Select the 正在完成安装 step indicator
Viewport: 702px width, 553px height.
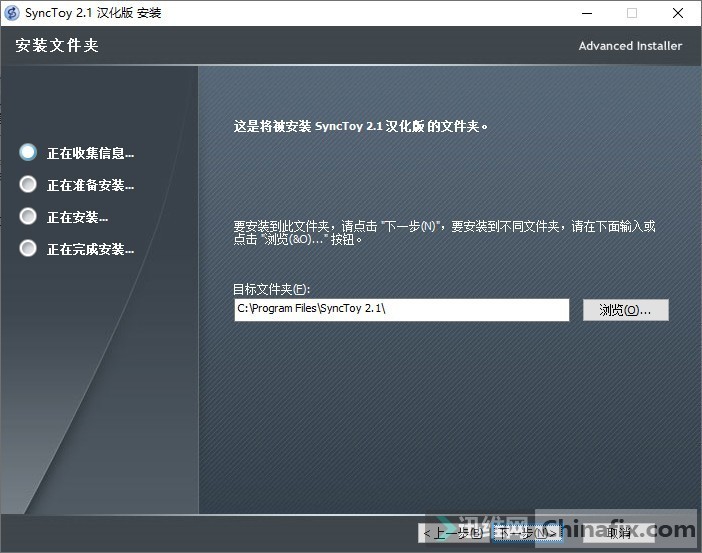click(x=28, y=248)
